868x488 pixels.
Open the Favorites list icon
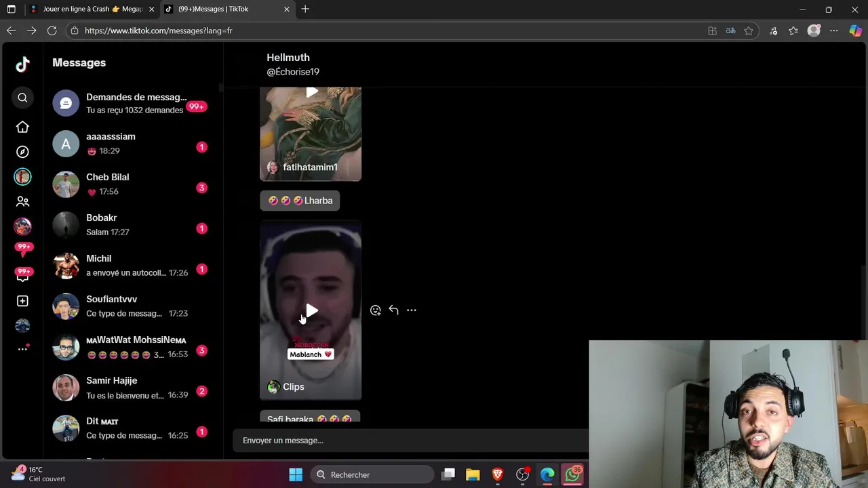coord(793,30)
